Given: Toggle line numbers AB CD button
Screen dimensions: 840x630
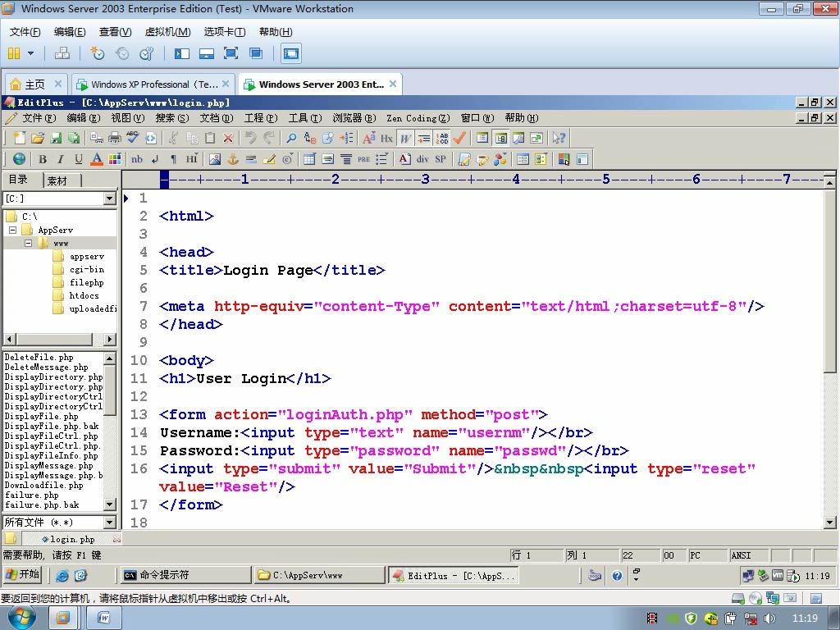Looking at the screenshot, I should [x=442, y=138].
